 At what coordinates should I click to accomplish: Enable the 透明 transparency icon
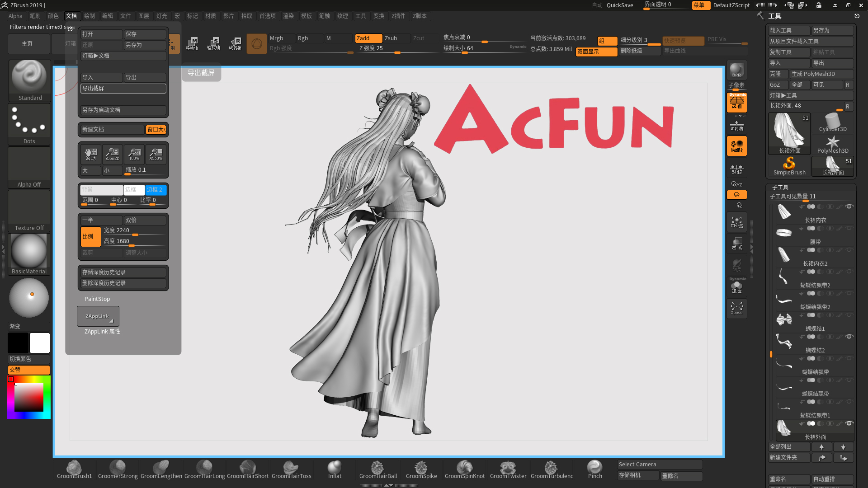tap(736, 244)
